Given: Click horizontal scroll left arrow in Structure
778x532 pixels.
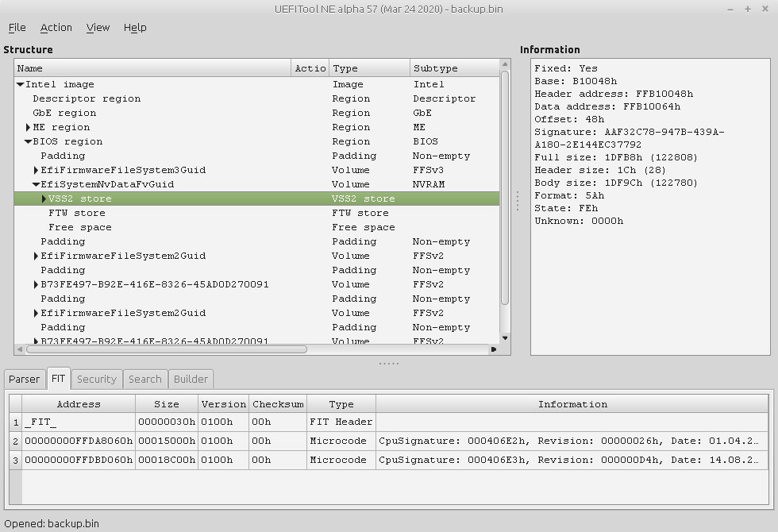Looking at the screenshot, I should pyautogui.click(x=19, y=349).
